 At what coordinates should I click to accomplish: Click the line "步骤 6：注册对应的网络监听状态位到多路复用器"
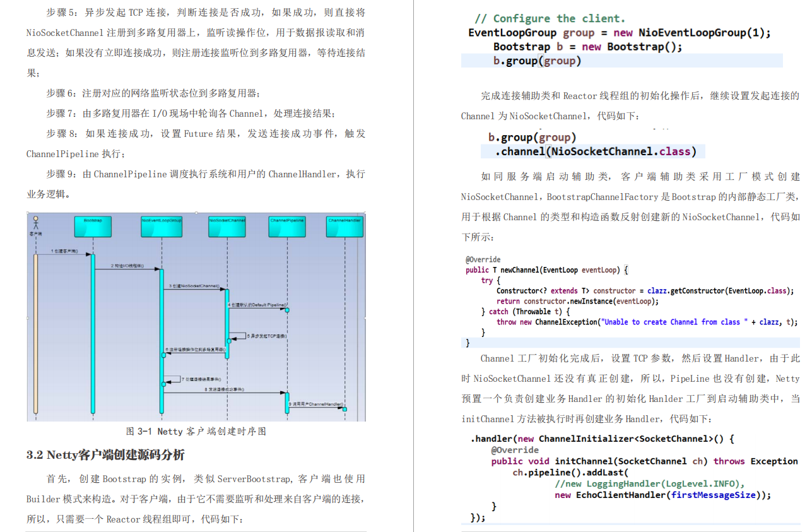pyautogui.click(x=153, y=93)
